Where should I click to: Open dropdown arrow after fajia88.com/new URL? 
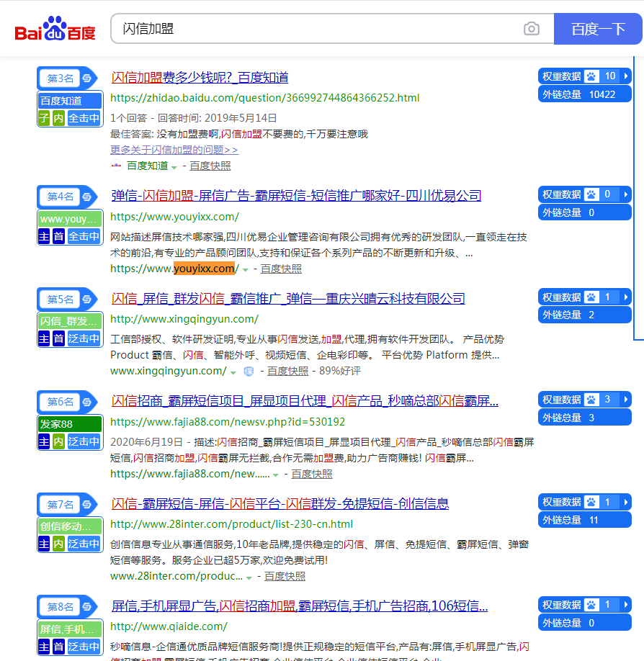(x=276, y=475)
